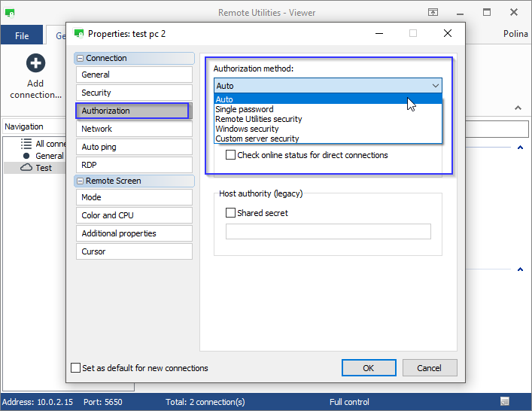Select Single password authorization option
Viewport: 532px width, 411px height.
(x=244, y=109)
